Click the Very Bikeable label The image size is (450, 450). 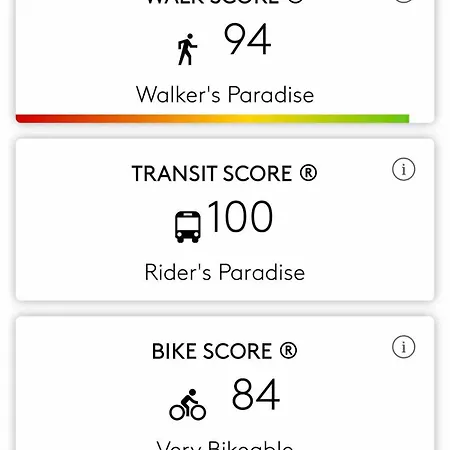click(225, 445)
